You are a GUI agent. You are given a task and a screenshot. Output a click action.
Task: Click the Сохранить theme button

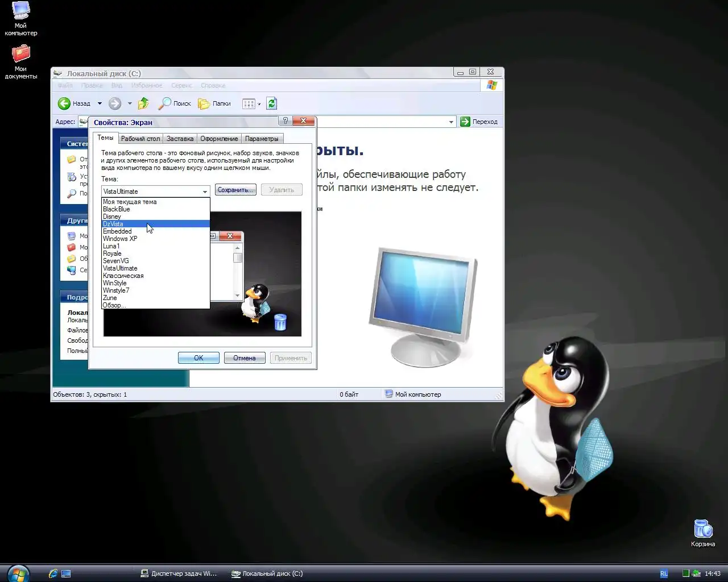235,190
